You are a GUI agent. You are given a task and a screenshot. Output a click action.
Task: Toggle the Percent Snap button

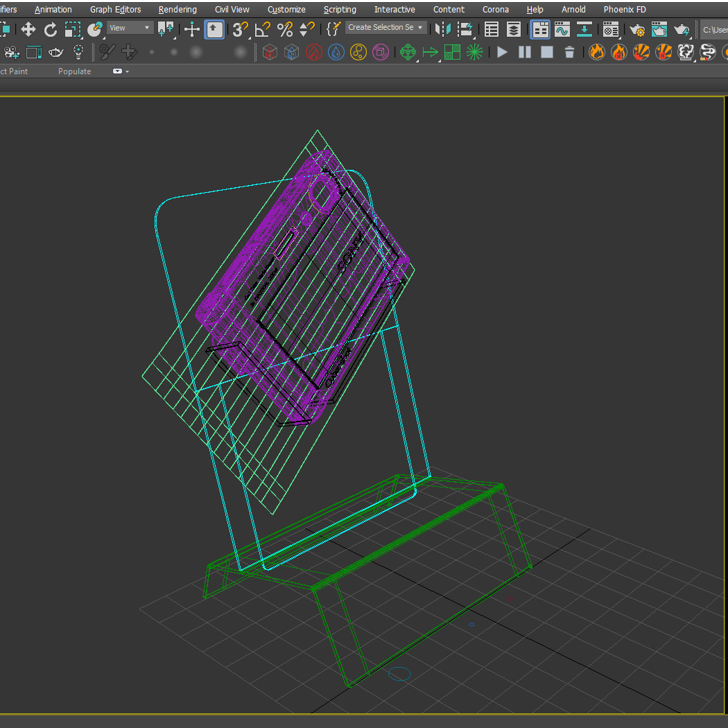(284, 29)
